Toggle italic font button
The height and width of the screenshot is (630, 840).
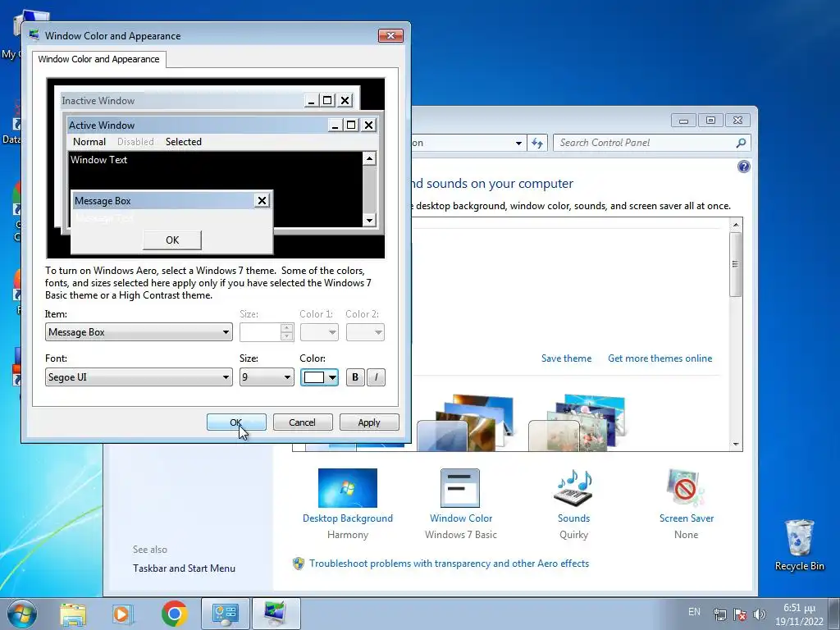click(376, 377)
